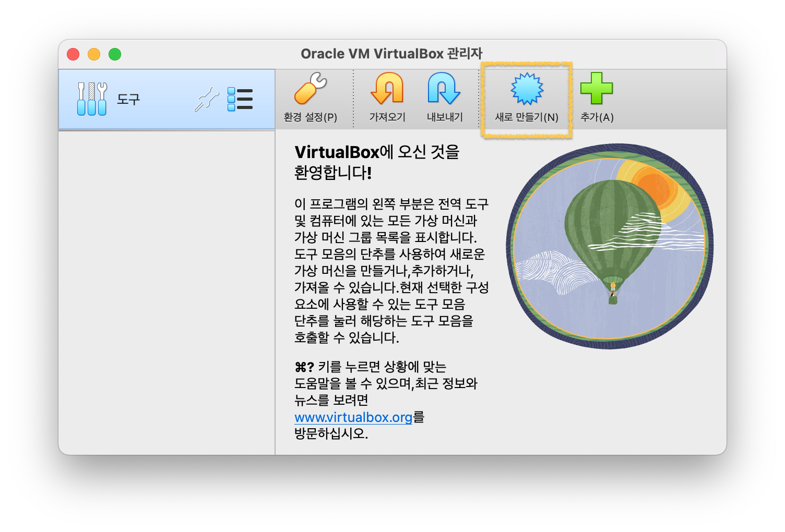Open 환경 설정(P) preferences wrench icon
This screenshot has width=785, height=532.
311,88
